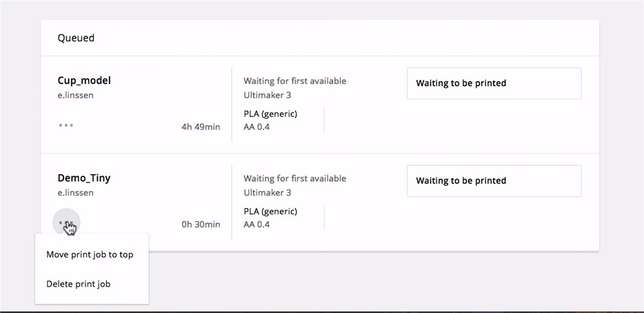
Task: Click Cup_model's Waiting for first available text
Action: (294, 80)
